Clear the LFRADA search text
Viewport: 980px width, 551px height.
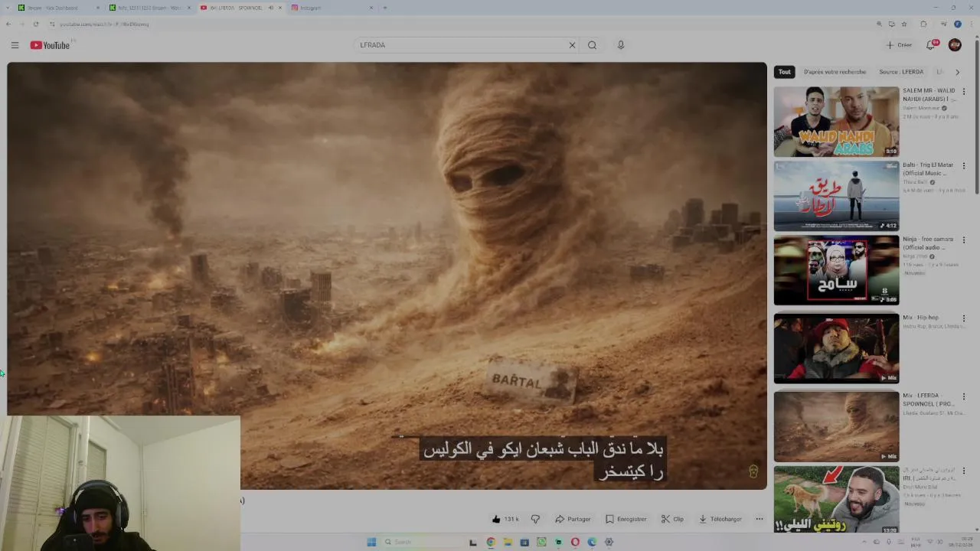pyautogui.click(x=572, y=45)
